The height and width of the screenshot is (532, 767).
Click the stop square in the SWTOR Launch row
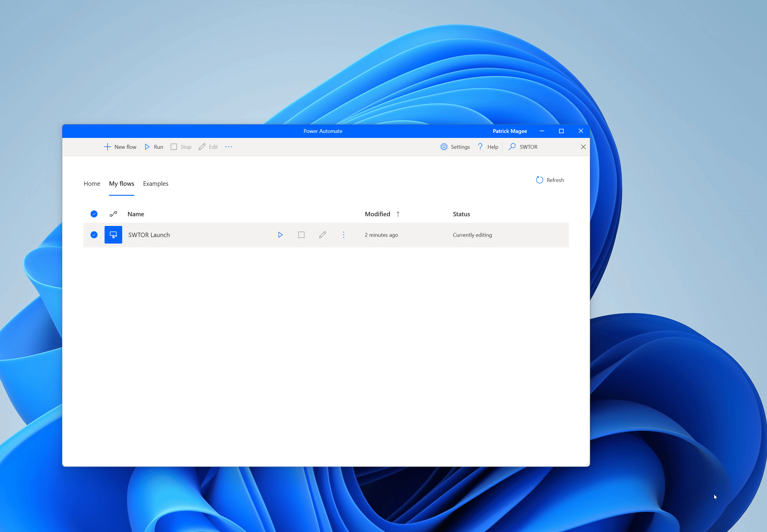coord(301,235)
